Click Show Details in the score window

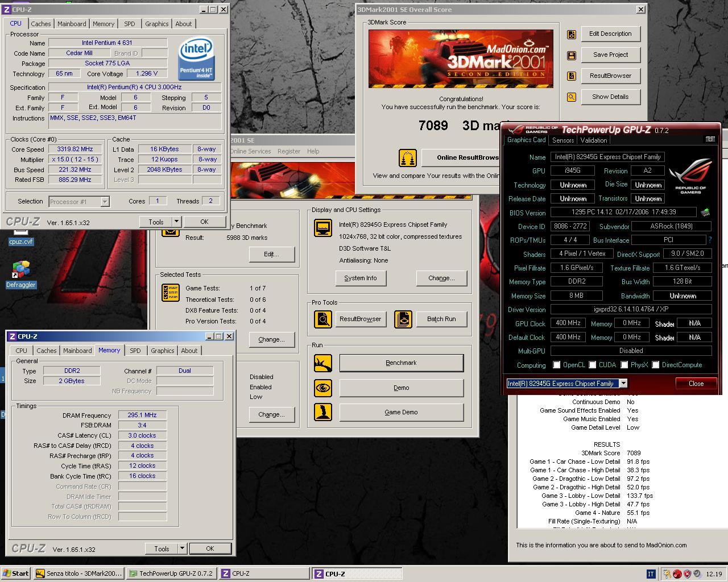click(610, 97)
